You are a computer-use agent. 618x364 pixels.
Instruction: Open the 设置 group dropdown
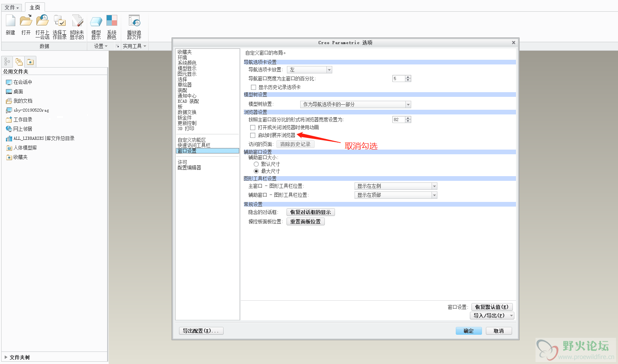pos(101,46)
